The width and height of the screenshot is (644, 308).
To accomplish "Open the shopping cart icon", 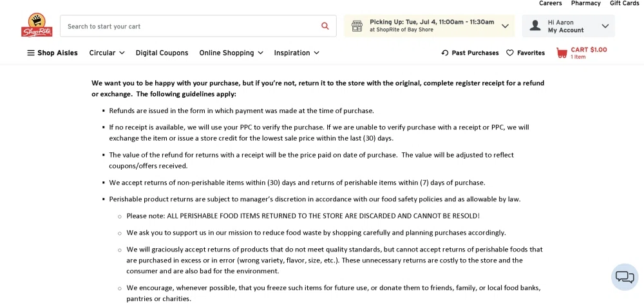I will [562, 53].
